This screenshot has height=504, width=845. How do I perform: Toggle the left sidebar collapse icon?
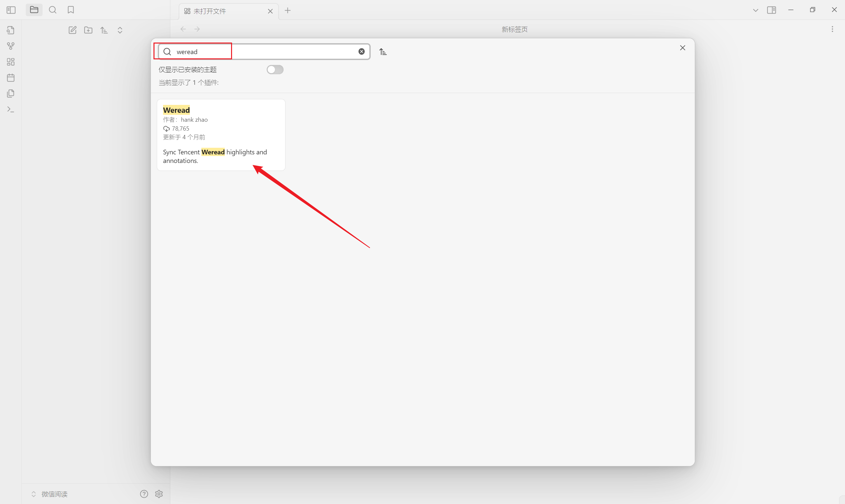pos(11,10)
